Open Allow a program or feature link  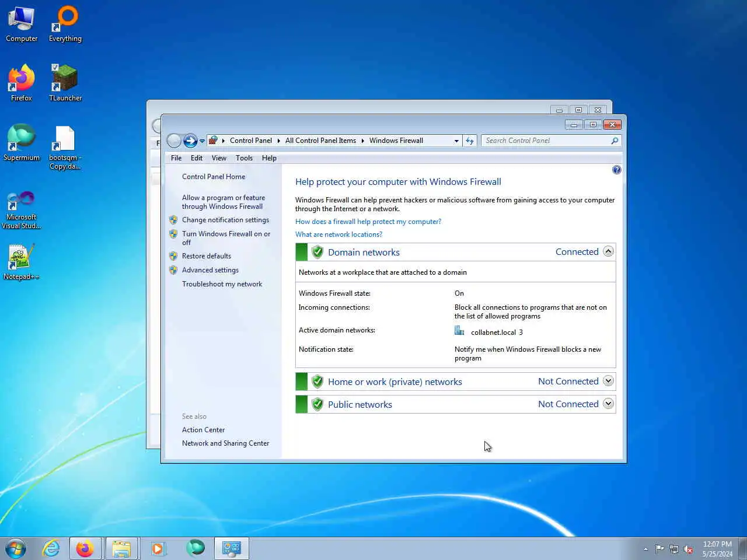click(x=224, y=202)
